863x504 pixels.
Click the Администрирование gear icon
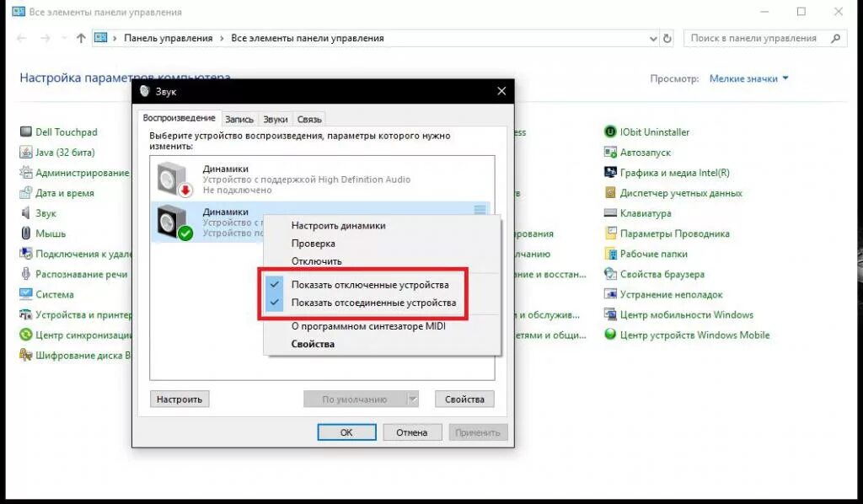(x=26, y=173)
